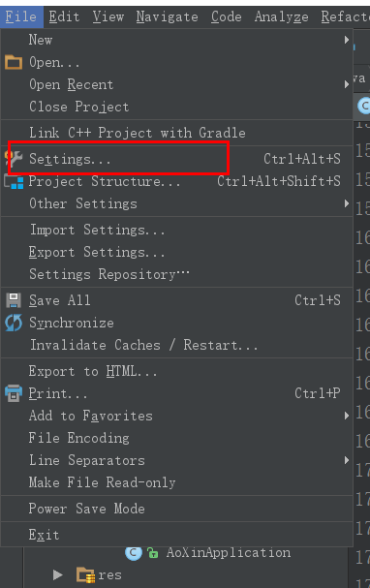Expand the New submenu arrow
Viewport: 370px width, 588px height.
tap(347, 40)
